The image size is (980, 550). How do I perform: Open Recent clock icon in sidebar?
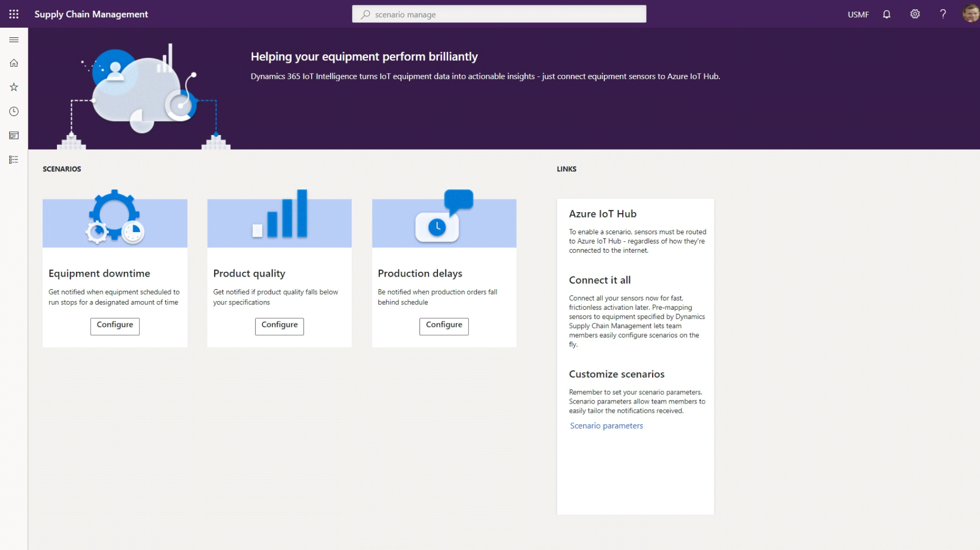[14, 111]
